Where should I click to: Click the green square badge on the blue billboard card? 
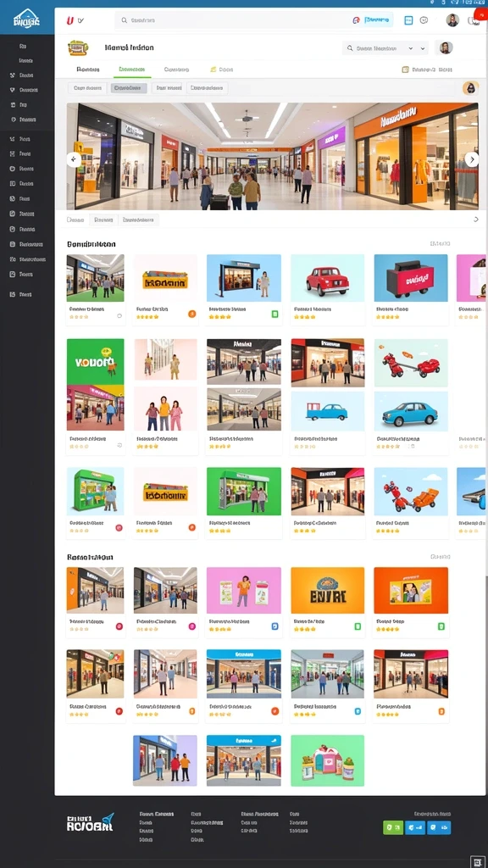[274, 314]
